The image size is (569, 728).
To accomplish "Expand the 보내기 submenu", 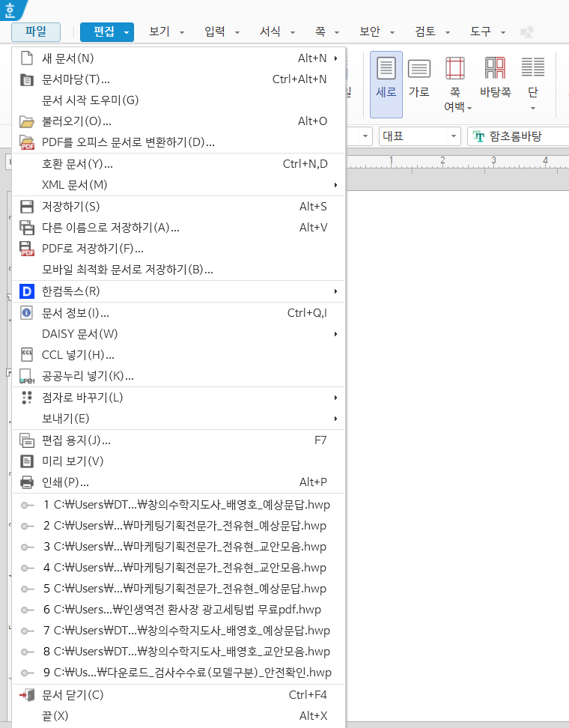I will [x=335, y=419].
